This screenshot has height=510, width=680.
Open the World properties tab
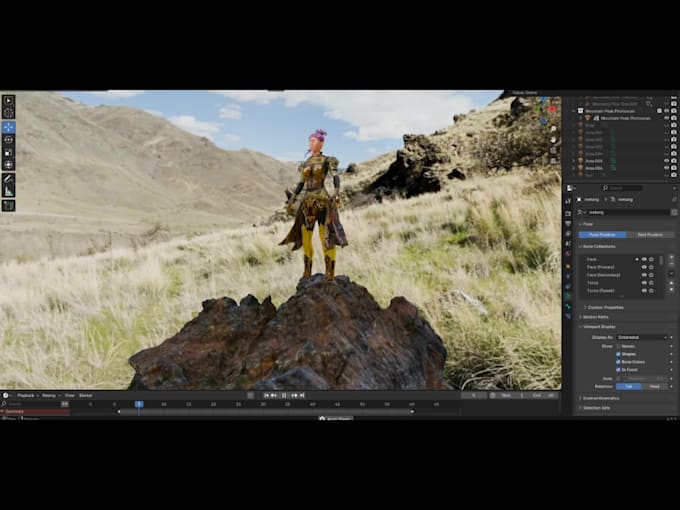coord(568,254)
